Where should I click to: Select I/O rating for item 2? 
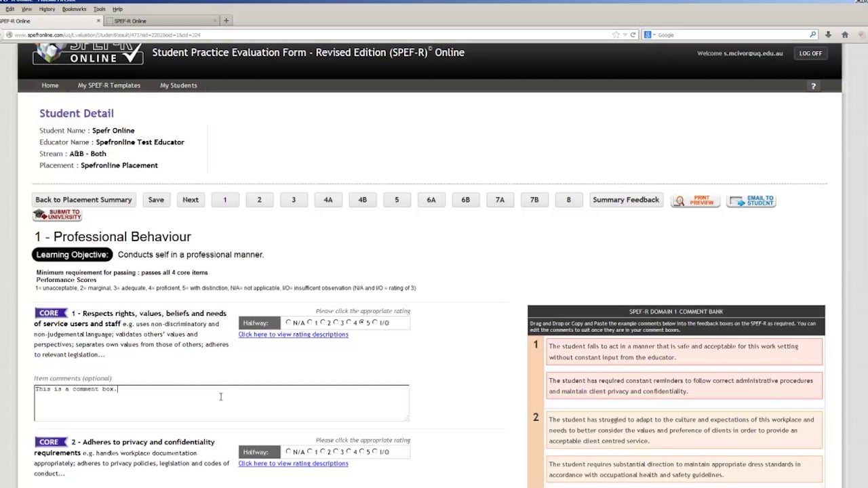pos(375,451)
